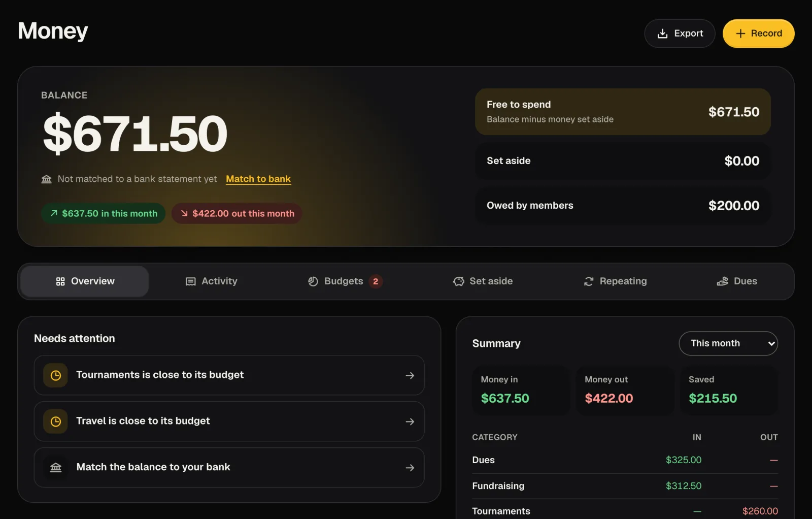Open the 'Free to spend' card
The width and height of the screenshot is (812, 519).
pyautogui.click(x=623, y=112)
